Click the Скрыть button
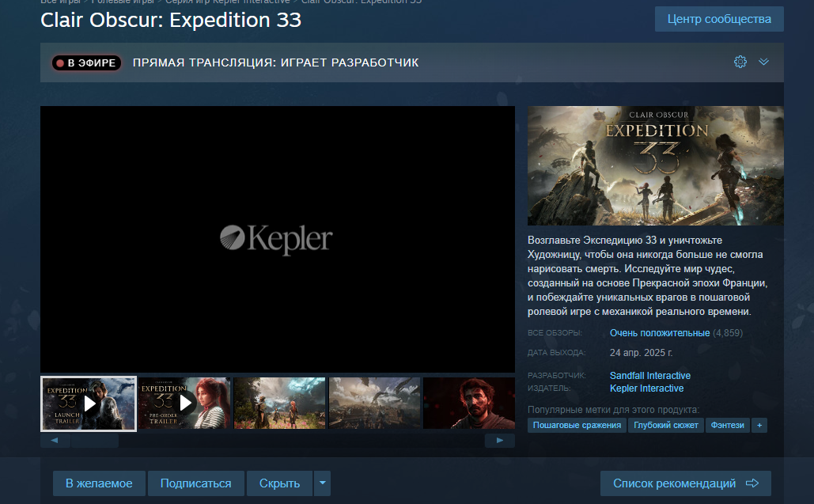This screenshot has height=504, width=814. coord(279,483)
